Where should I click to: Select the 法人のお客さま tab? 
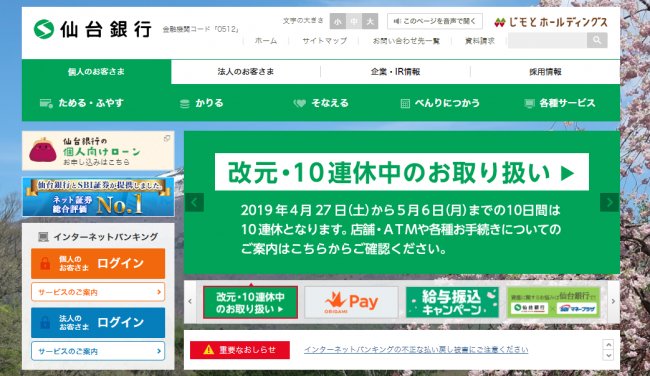coord(246,72)
